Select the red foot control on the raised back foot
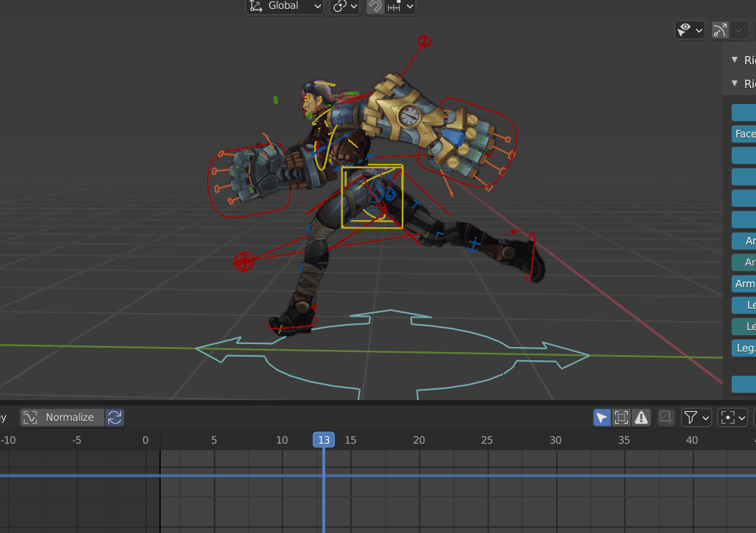The height and width of the screenshot is (533, 756). [531, 256]
